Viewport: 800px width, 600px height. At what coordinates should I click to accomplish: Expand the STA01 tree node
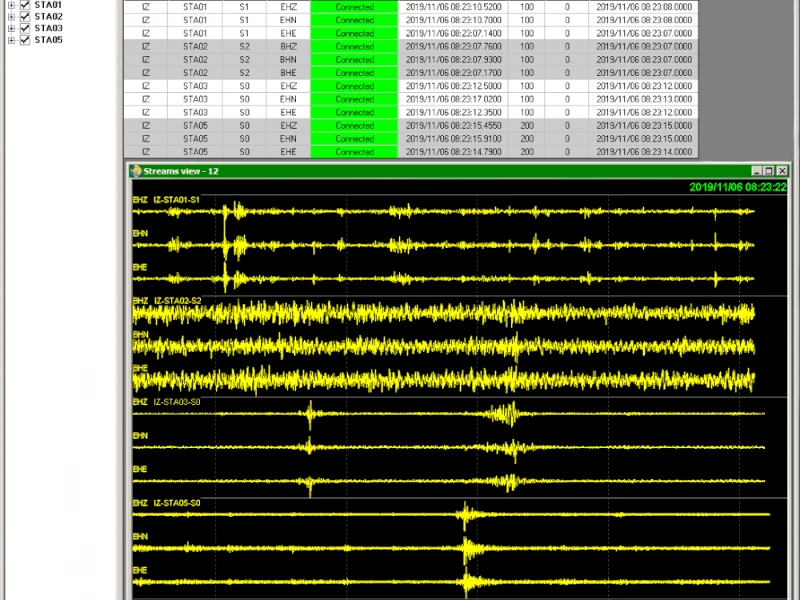[x=9, y=4]
